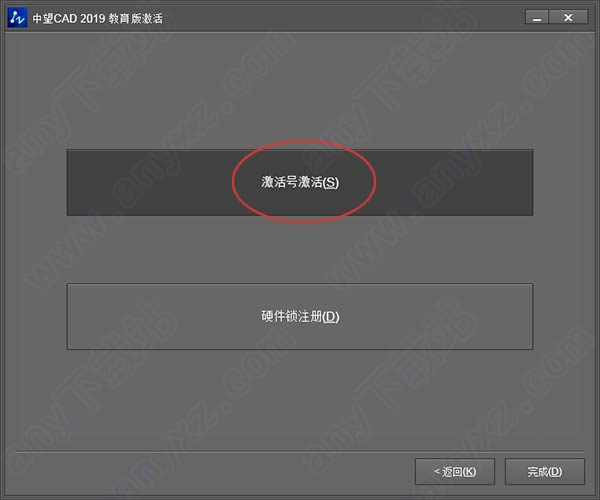Finish the activation wizard
This screenshot has width=600, height=500.
click(x=545, y=472)
